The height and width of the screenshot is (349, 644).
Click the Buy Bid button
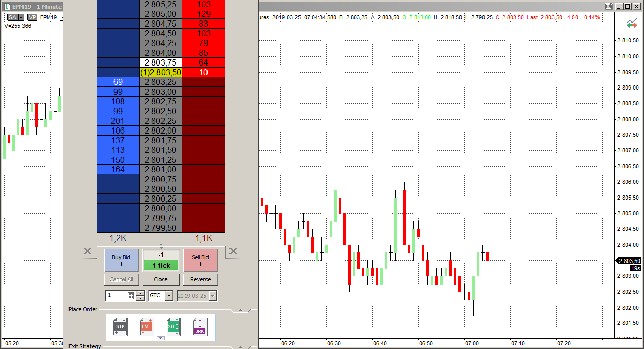click(x=122, y=260)
